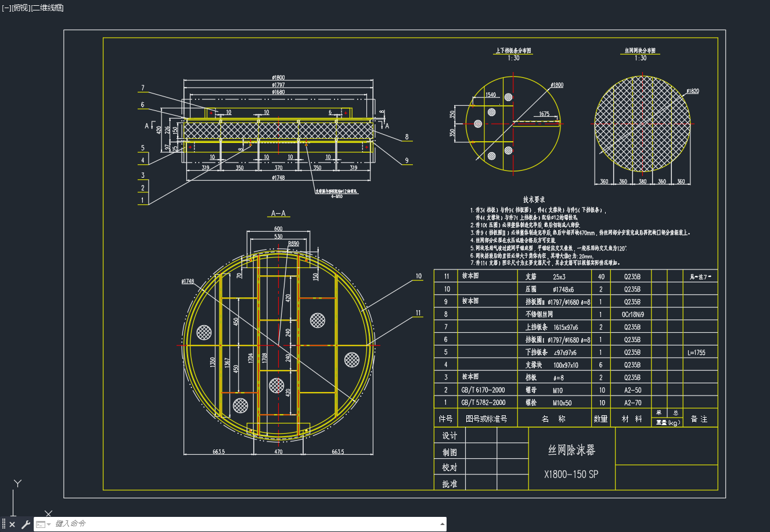Select the 370 spacing dimension
This screenshot has height=532, width=770.
tap(279, 168)
